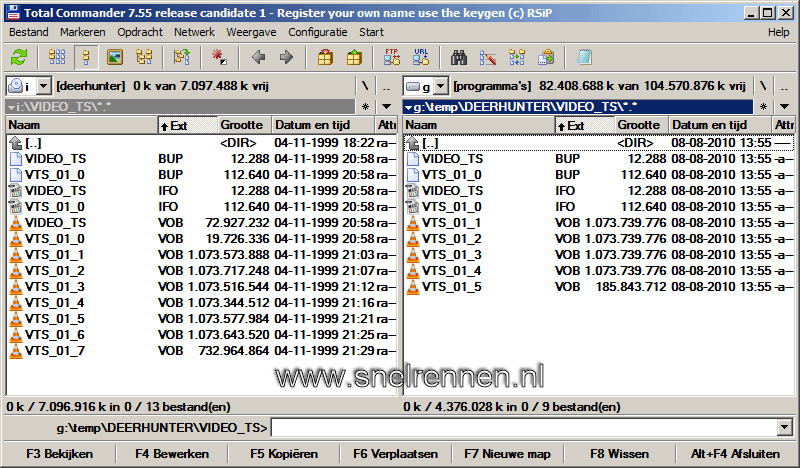Sort left panel by Datum en tijd

click(322, 125)
